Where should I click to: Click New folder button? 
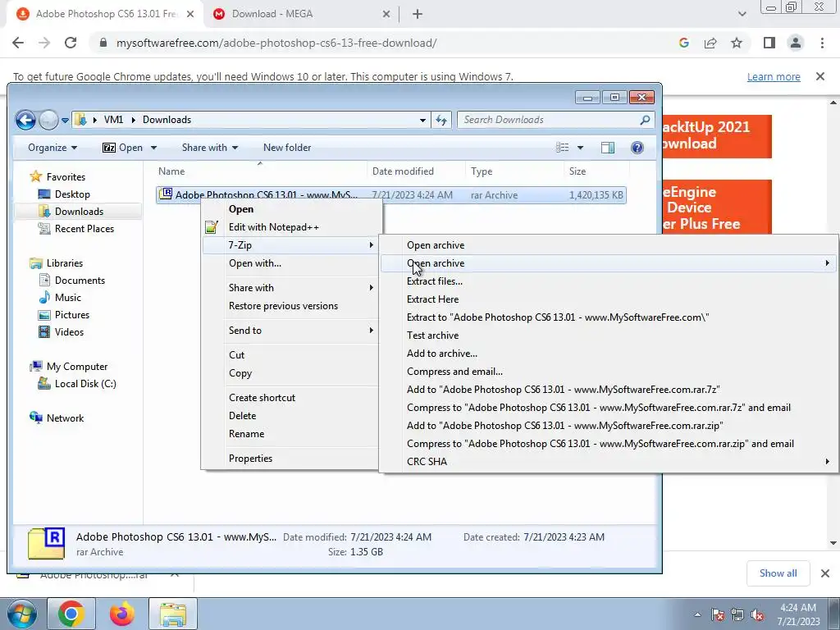click(286, 148)
